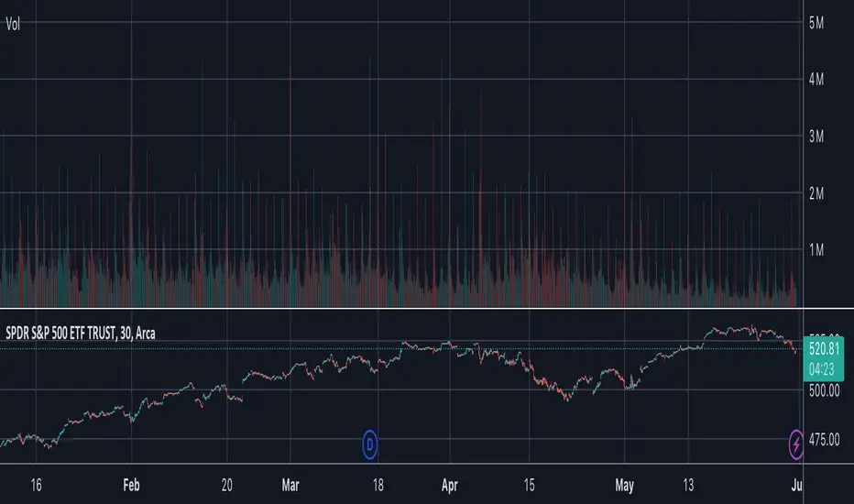Click the 500.00 price axis label
854x504 pixels.
pos(824,390)
